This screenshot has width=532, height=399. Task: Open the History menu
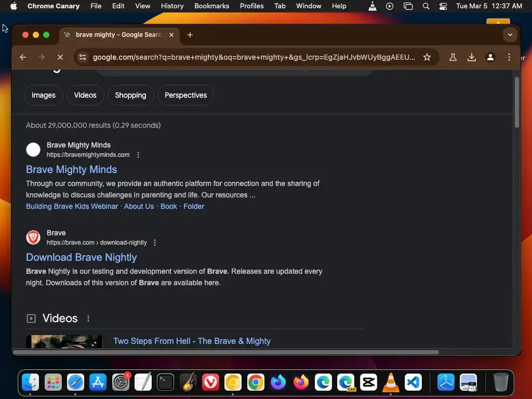tap(172, 6)
